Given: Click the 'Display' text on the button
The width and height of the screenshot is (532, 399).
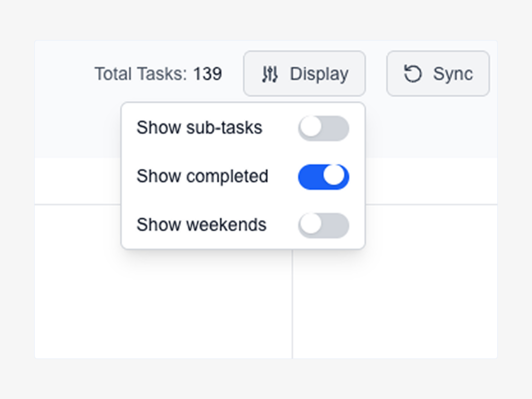Looking at the screenshot, I should (318, 74).
